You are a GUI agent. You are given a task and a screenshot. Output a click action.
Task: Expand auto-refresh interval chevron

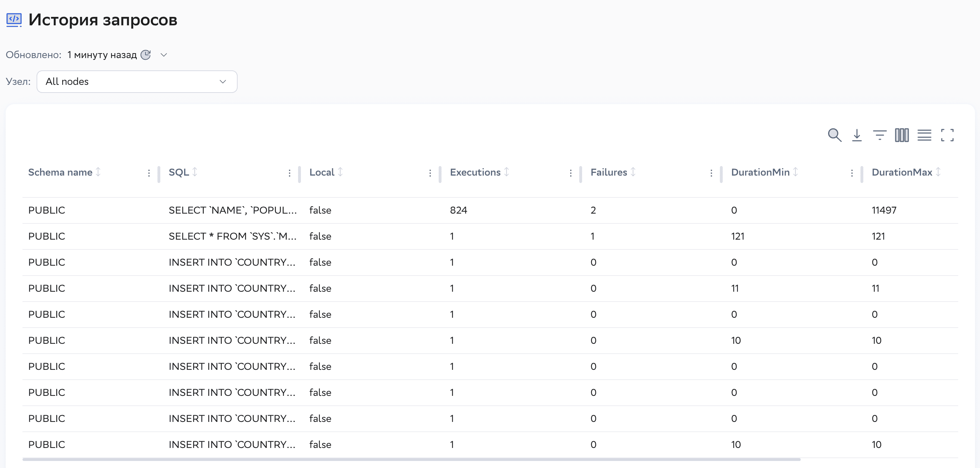pyautogui.click(x=163, y=55)
